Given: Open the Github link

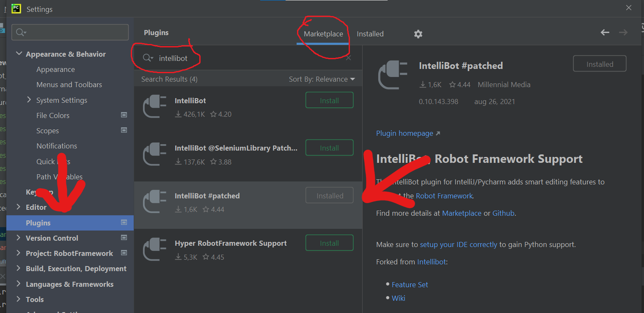Looking at the screenshot, I should pos(503,213).
